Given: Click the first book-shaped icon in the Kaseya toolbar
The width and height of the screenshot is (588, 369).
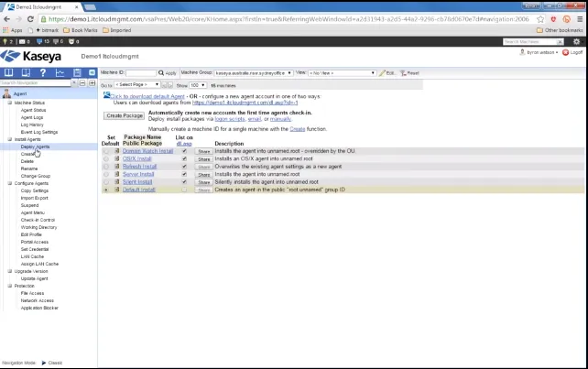Looking at the screenshot, I should coord(8,72).
